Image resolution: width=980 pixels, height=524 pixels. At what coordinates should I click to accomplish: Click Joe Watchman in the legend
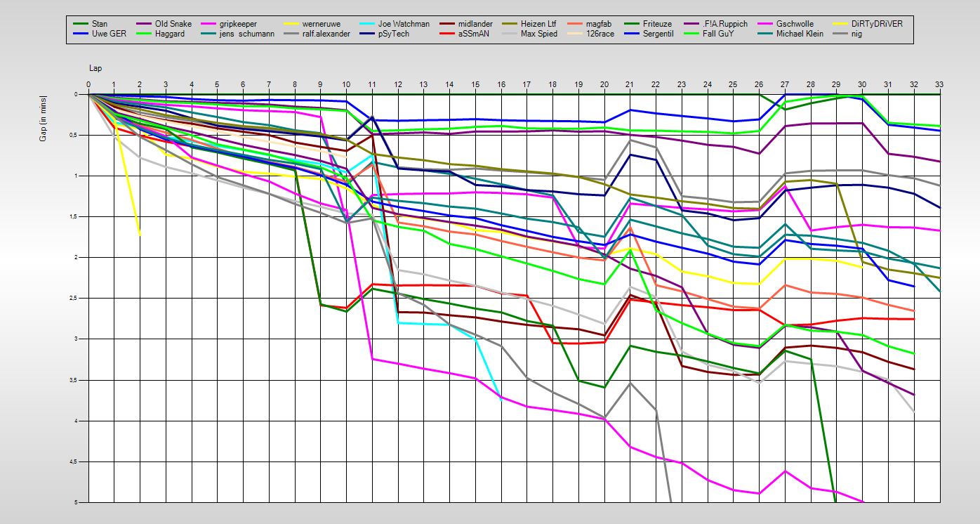pos(404,24)
